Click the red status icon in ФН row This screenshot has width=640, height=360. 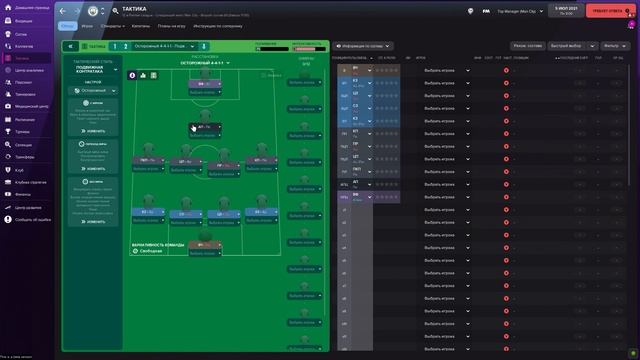click(506, 197)
